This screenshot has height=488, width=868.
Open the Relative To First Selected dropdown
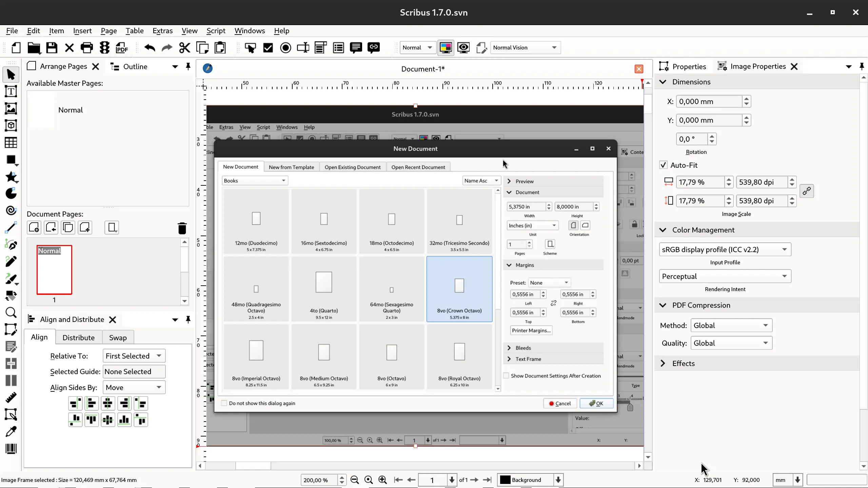pyautogui.click(x=134, y=356)
